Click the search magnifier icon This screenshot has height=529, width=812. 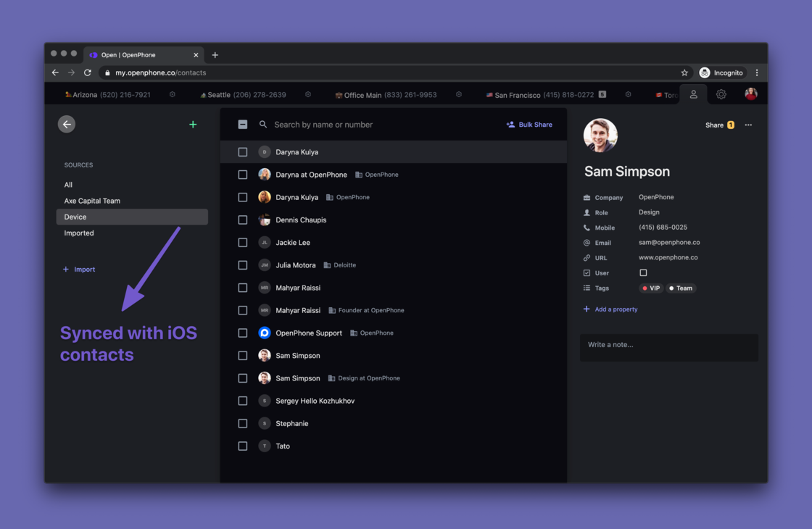pos(263,125)
